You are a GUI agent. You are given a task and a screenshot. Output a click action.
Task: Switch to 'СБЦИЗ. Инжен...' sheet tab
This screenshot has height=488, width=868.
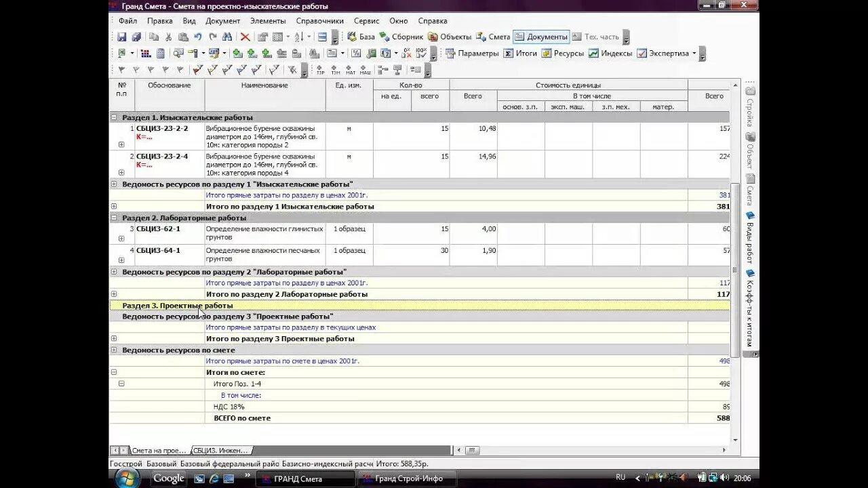click(x=221, y=450)
